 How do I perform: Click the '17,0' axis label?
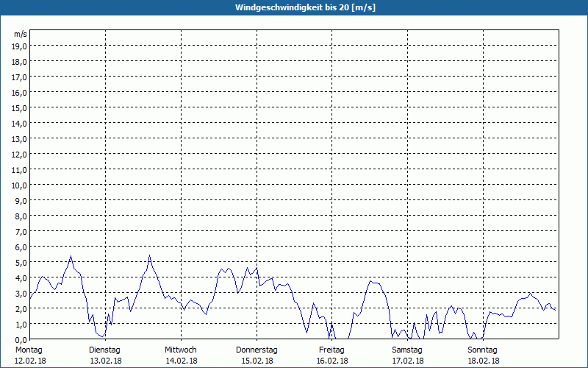pos(20,77)
